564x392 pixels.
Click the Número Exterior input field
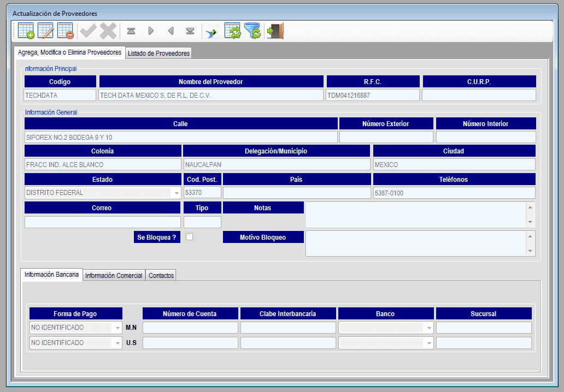[386, 137]
